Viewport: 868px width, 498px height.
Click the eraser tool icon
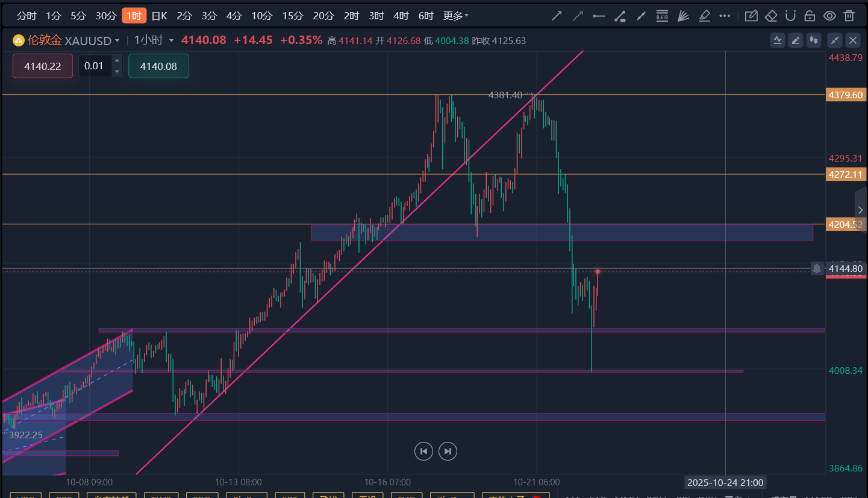(x=771, y=16)
